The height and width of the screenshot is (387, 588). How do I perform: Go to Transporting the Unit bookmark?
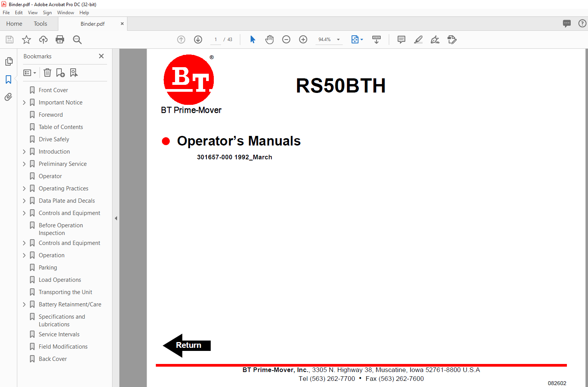click(x=65, y=292)
